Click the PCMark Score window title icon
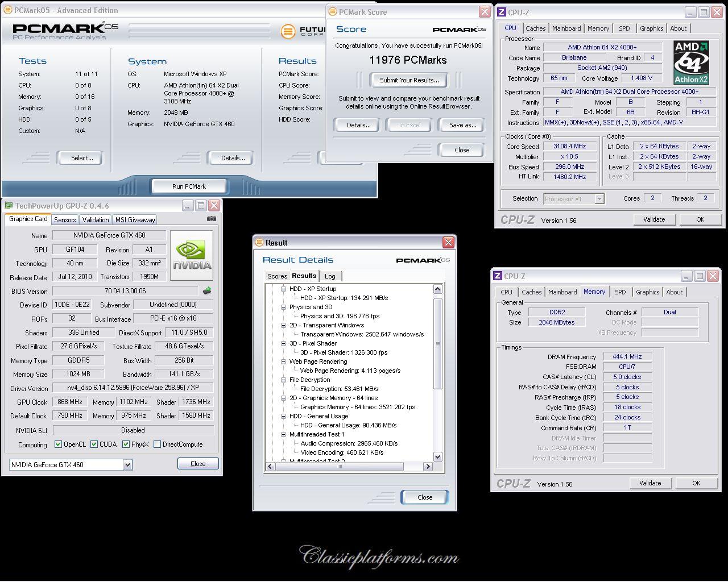This screenshot has height=582, width=728. (x=332, y=12)
